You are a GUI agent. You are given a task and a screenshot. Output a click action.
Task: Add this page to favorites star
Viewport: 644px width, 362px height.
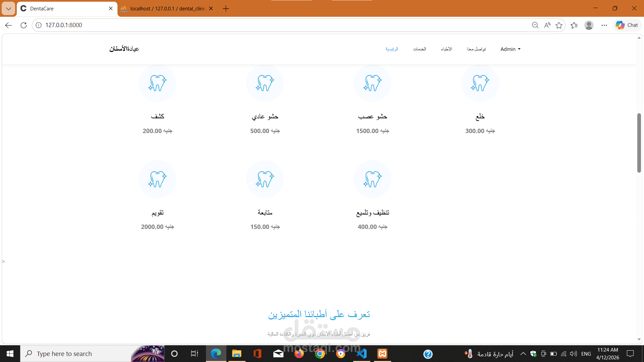(x=559, y=25)
